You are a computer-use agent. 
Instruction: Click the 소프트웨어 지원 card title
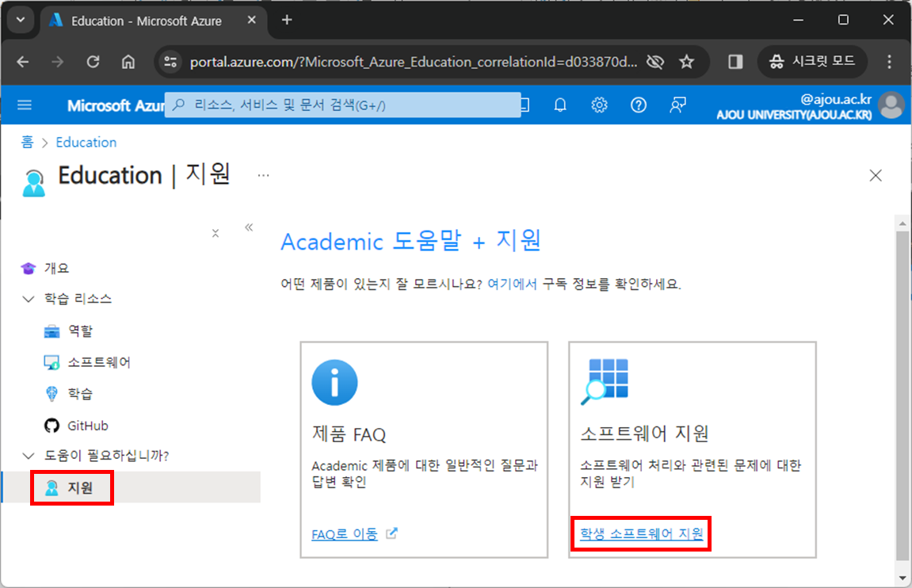[x=644, y=433]
